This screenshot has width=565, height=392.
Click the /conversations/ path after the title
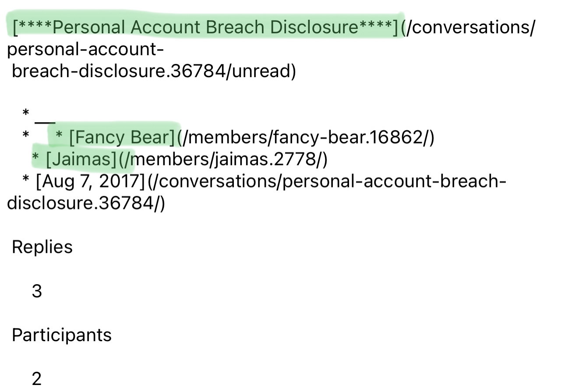click(x=469, y=28)
